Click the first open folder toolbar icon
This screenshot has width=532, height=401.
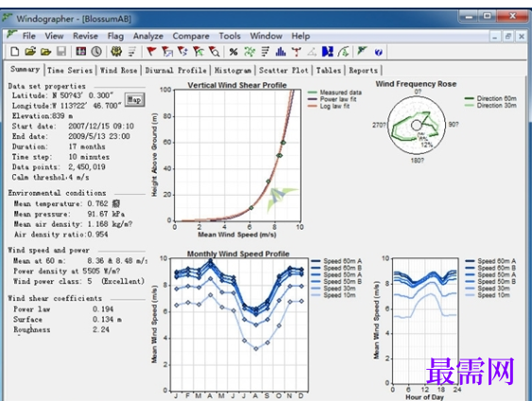click(30, 52)
